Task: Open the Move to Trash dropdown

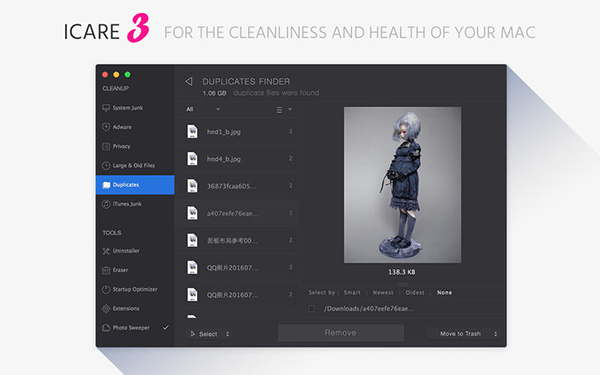Action: click(x=464, y=334)
